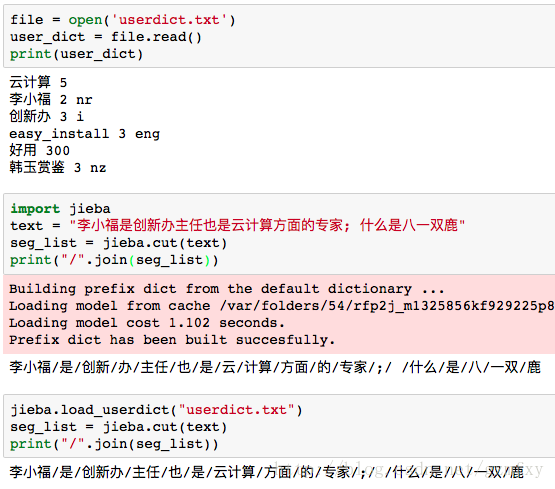Click the text = string assignment line
The height and width of the screenshot is (489, 555).
pos(238,225)
